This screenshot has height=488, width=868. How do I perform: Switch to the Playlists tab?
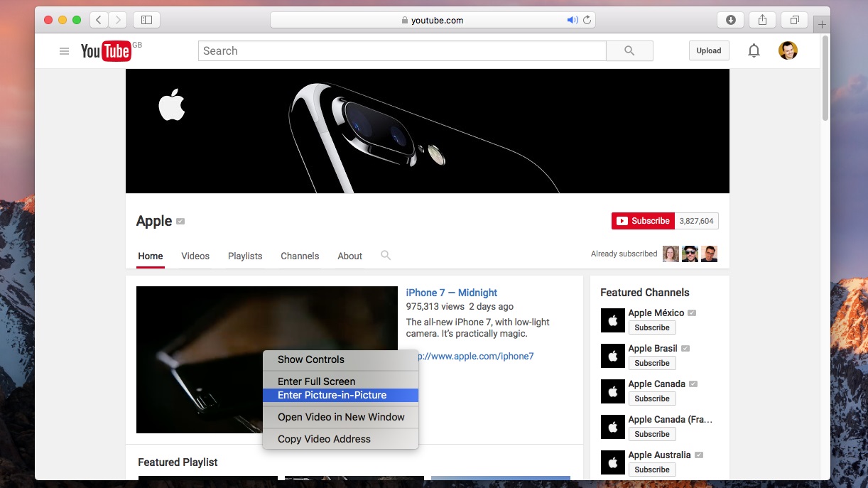point(245,256)
